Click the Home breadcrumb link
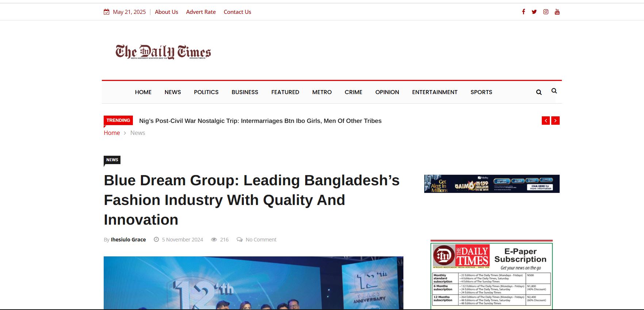 (112, 133)
